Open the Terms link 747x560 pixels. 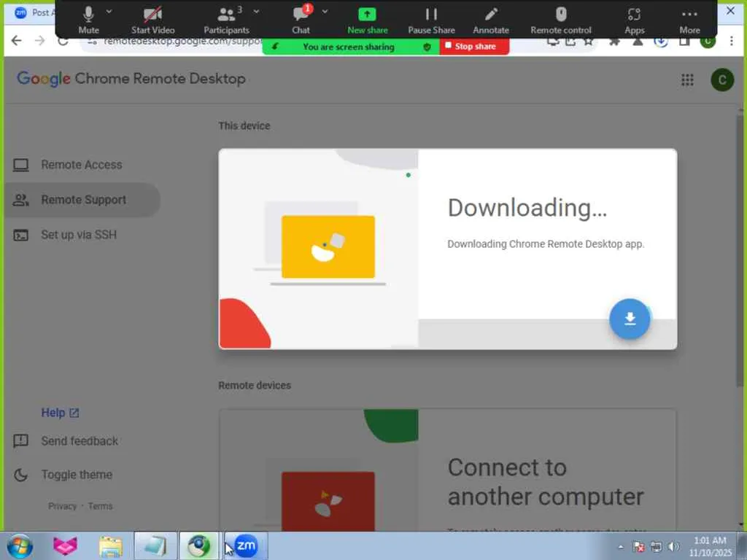pyautogui.click(x=100, y=506)
